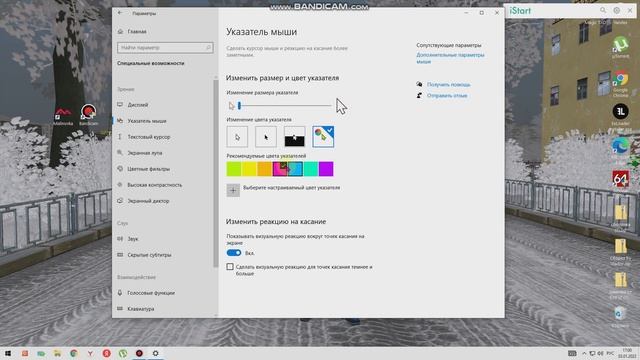Pick the pink pointer color swatch
The height and width of the screenshot is (360, 640).
click(280, 169)
